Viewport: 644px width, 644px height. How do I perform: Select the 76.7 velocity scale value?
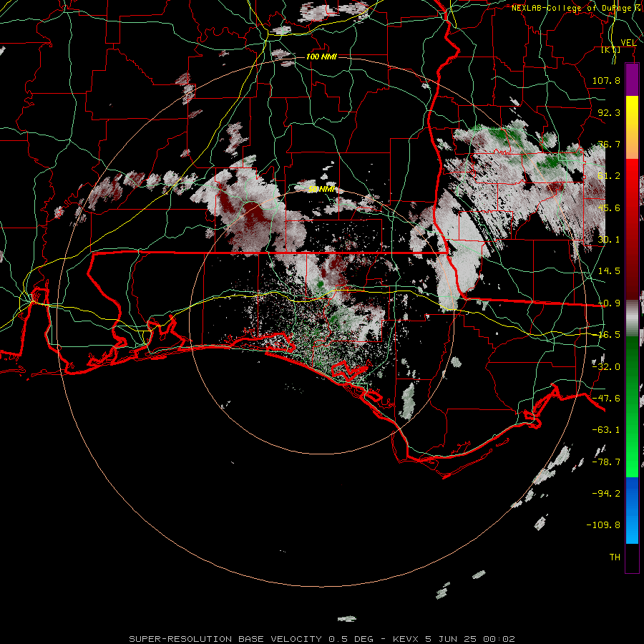(609, 144)
